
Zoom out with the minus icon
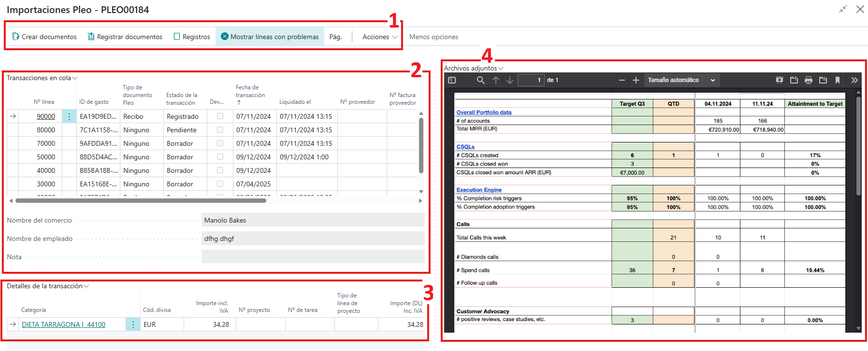(x=622, y=80)
